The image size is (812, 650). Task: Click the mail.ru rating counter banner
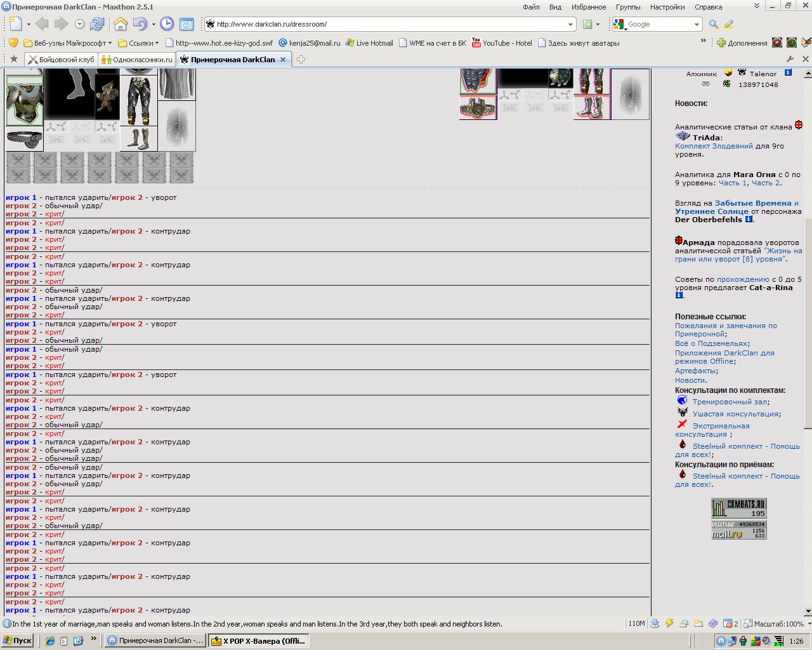point(739,530)
